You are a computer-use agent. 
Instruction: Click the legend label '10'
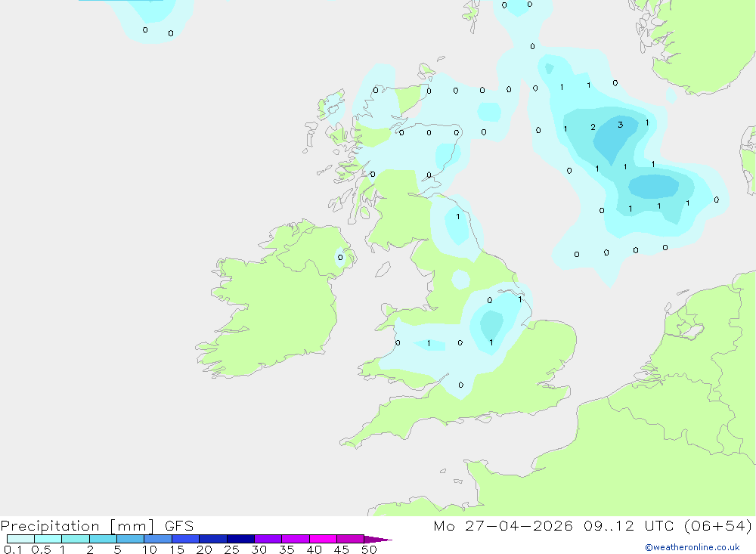point(150,549)
